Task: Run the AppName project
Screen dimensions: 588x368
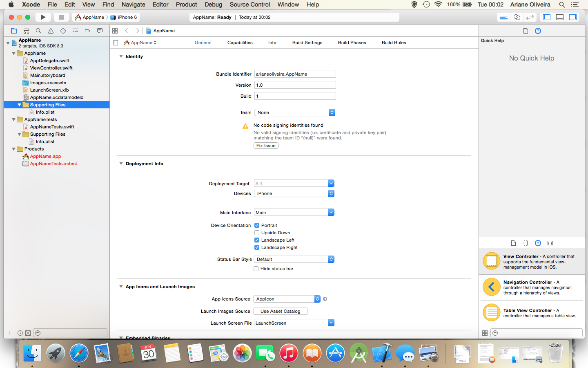Action: [x=43, y=17]
